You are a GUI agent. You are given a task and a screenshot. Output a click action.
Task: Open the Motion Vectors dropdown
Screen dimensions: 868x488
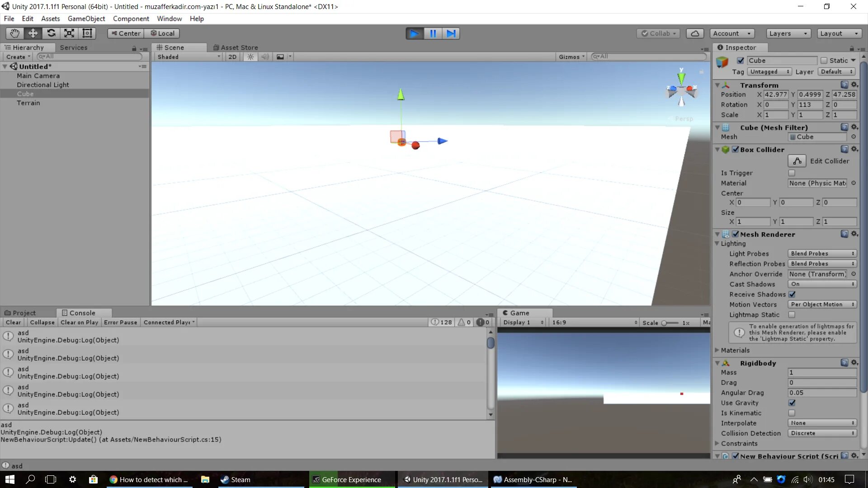[822, 305]
